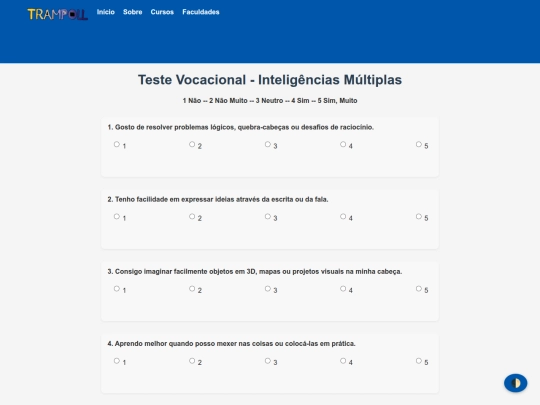Click the Trampoll logo
The width and height of the screenshot is (540, 405).
tap(58, 14)
